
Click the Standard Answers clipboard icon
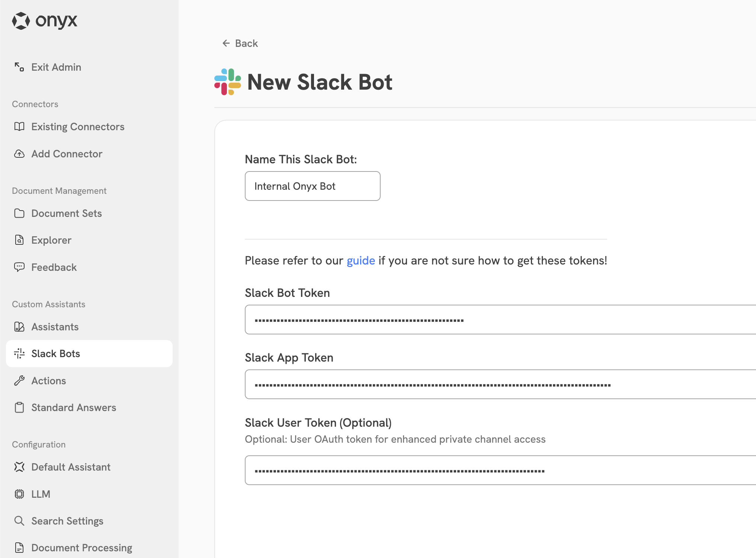click(19, 407)
